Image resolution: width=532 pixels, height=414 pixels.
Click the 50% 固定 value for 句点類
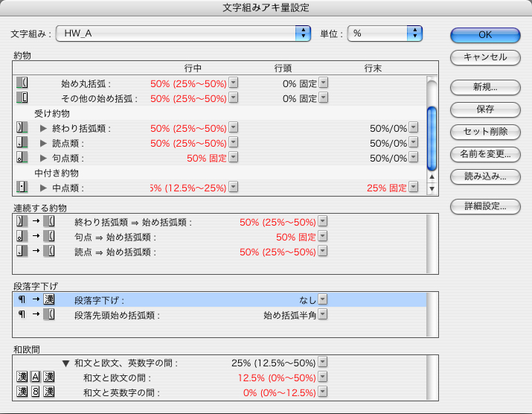pyautogui.click(x=207, y=159)
